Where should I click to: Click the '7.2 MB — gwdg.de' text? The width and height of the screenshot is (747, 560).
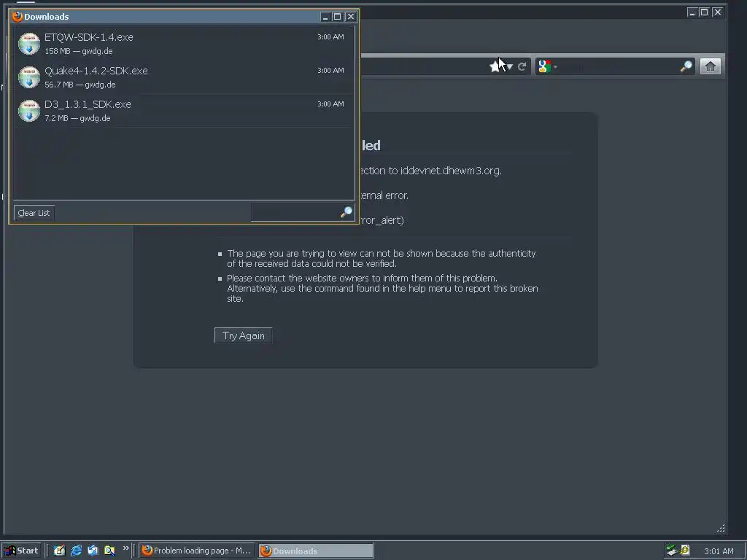coord(77,118)
